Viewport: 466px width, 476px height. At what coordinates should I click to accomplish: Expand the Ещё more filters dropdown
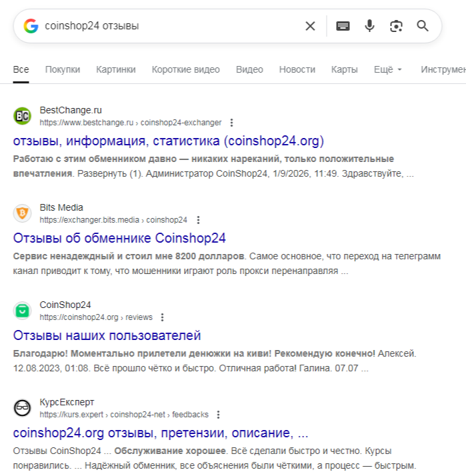pos(388,69)
